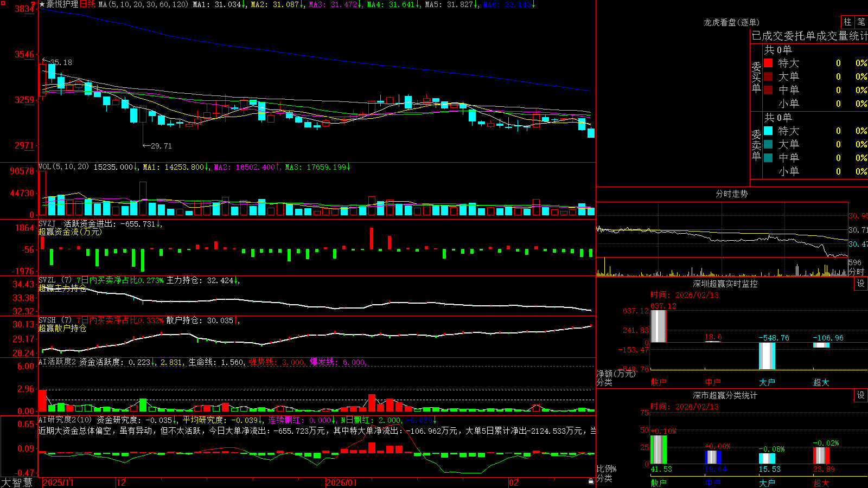Click the star icon before 豪悦护理
Viewport: 868px width, 488px height.
[42, 4]
